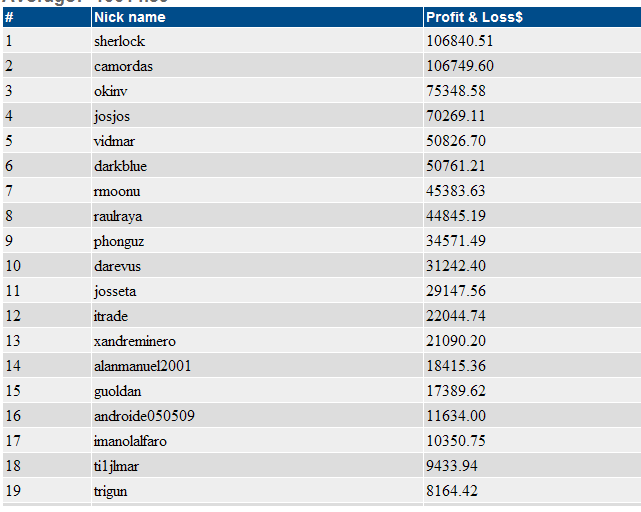641x512 pixels.
Task: Select nickname xandreminero
Action: (134, 341)
